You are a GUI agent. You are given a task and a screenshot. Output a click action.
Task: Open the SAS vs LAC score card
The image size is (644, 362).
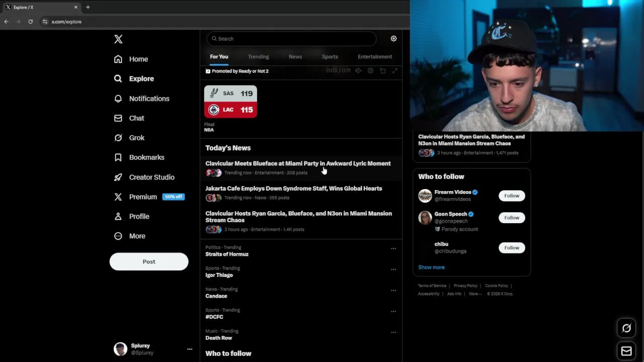click(x=230, y=102)
